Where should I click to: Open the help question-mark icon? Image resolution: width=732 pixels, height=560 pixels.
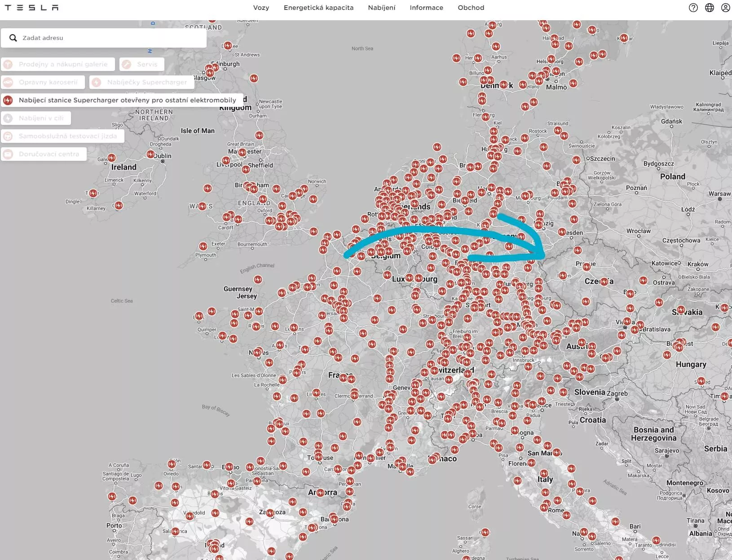[x=693, y=8]
